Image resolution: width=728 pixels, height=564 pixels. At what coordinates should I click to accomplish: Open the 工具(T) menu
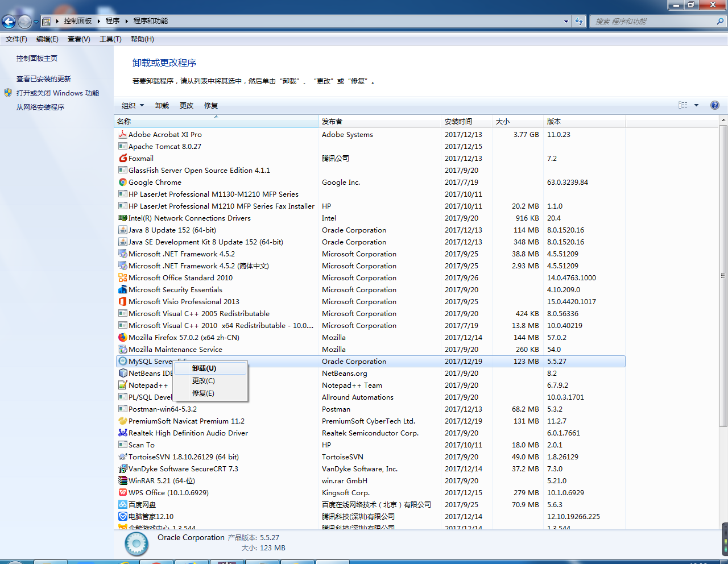(110, 39)
